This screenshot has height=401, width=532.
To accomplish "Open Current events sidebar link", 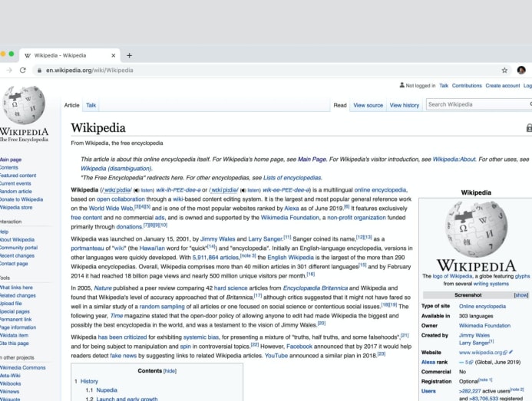I will tap(15, 183).
